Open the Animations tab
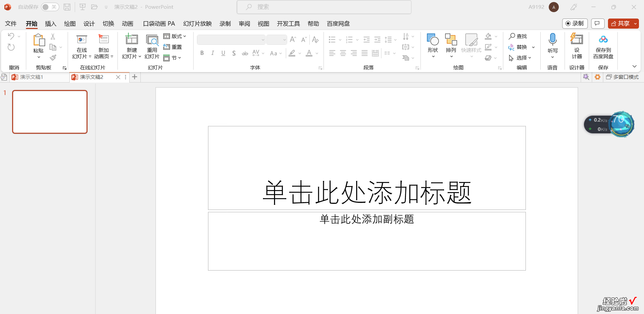This screenshot has width=644, height=314. pyautogui.click(x=128, y=24)
